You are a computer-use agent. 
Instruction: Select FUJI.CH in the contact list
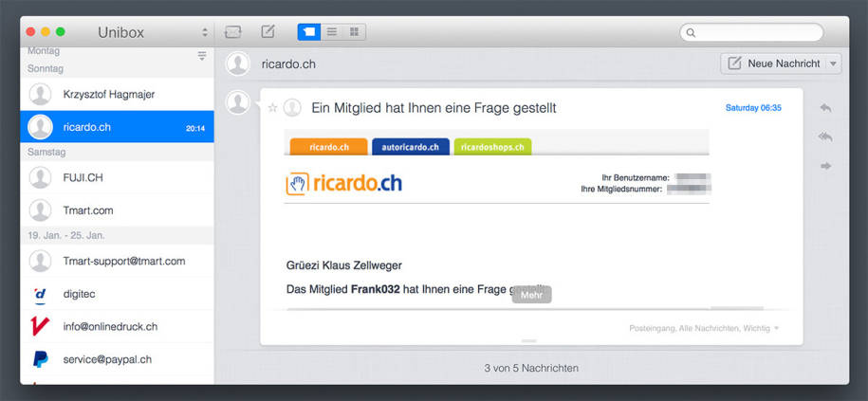click(x=117, y=177)
